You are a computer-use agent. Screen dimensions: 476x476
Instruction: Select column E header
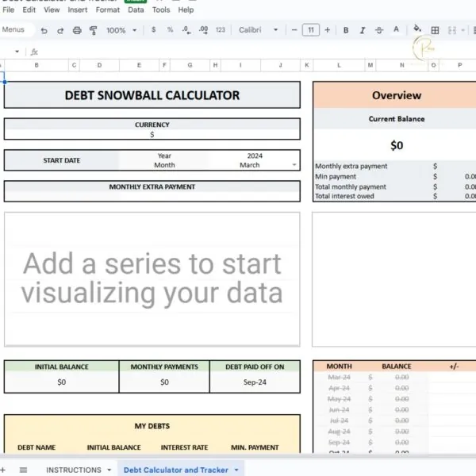[x=139, y=65]
